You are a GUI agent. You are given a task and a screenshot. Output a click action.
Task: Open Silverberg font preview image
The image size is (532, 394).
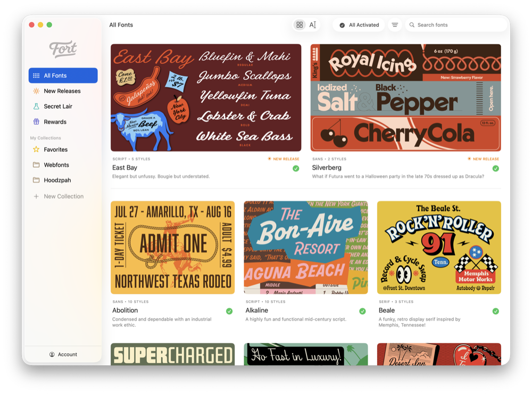pyautogui.click(x=406, y=98)
